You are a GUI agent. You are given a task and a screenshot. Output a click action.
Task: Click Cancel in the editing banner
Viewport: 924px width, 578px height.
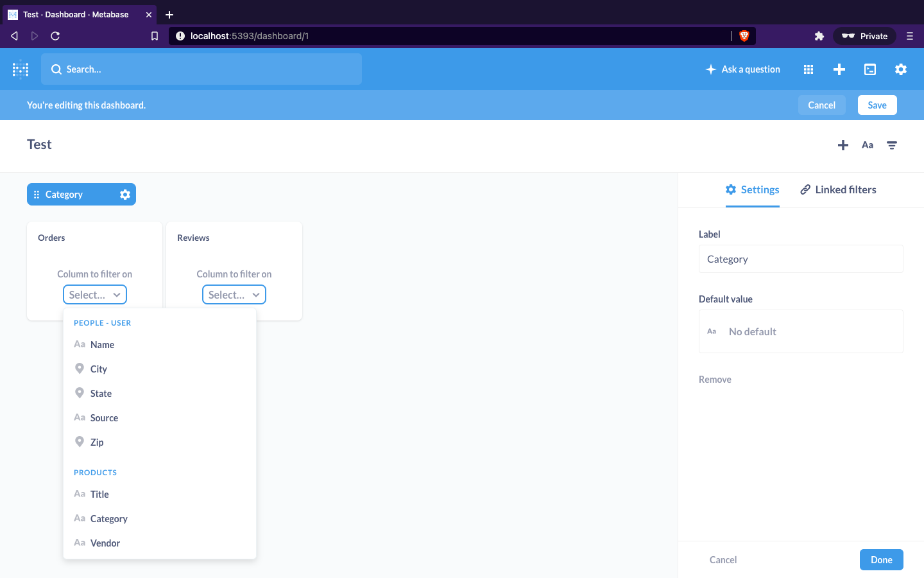tap(822, 105)
